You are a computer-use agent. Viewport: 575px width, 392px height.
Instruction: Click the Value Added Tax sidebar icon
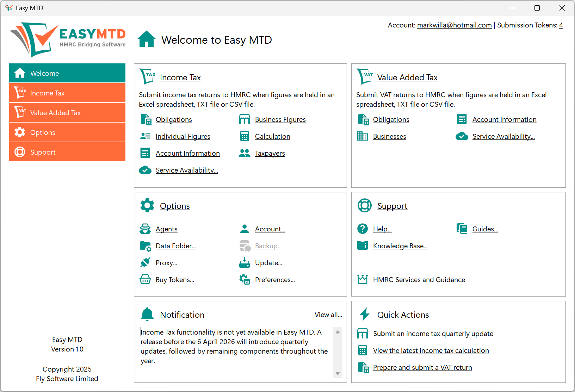(20, 112)
